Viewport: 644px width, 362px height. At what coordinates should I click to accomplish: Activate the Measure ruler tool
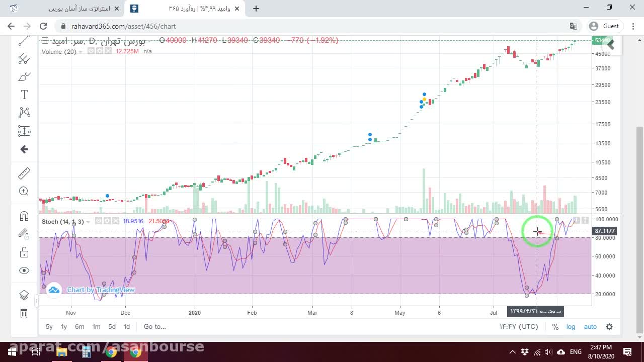point(24,173)
